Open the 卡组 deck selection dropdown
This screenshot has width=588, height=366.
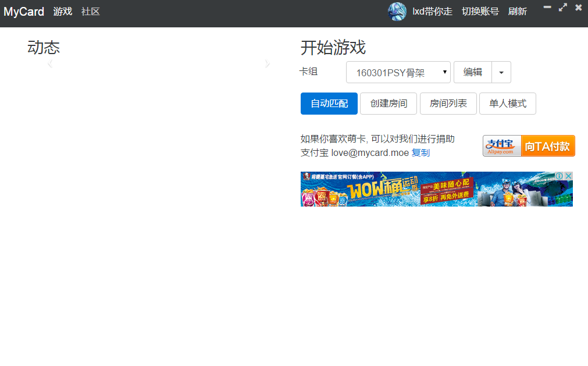(x=398, y=73)
